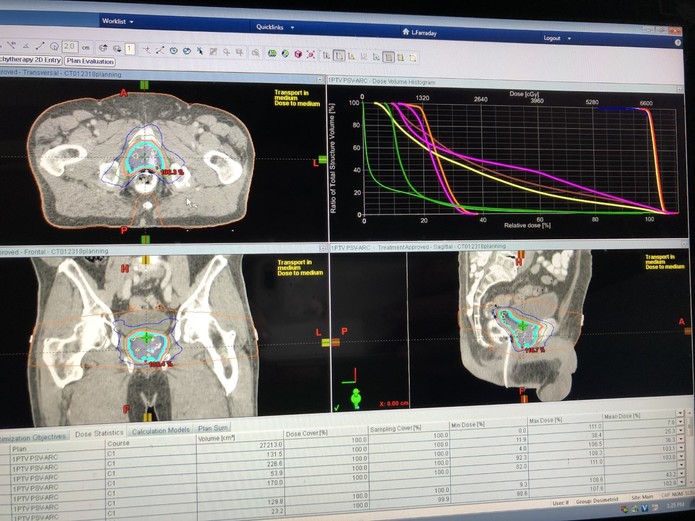The image size is (695, 521).
Task: Click the tool icon left of the angle tool
Action: pyautogui.click(x=12, y=45)
